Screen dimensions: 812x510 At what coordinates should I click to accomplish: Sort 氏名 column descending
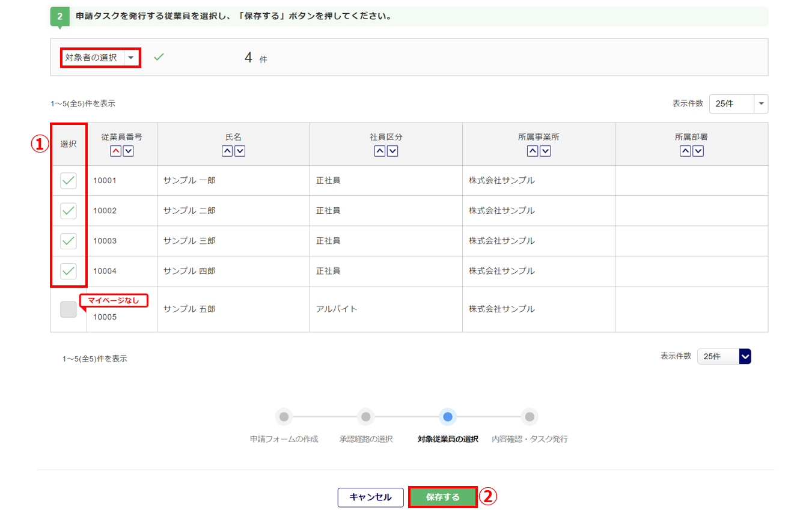[240, 151]
